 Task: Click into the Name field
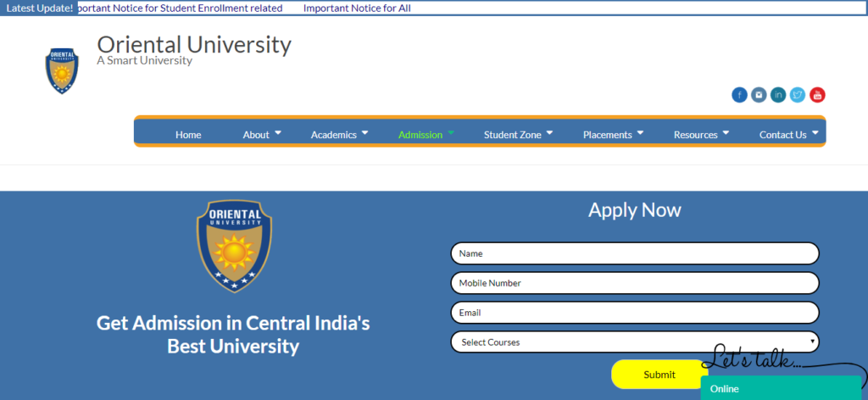pos(635,253)
